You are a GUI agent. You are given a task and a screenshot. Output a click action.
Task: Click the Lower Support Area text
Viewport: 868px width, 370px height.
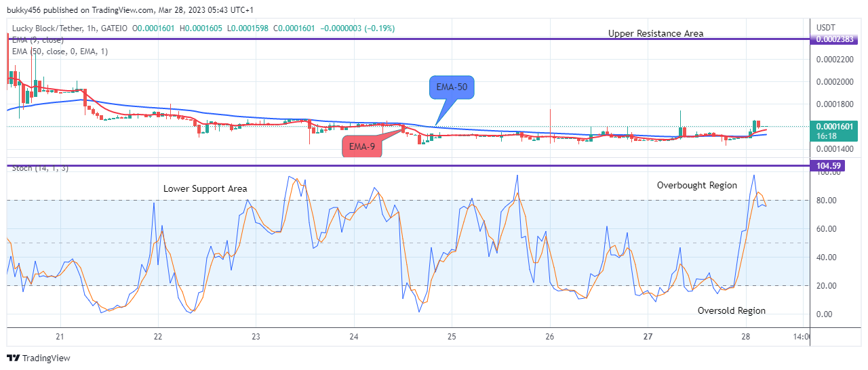point(205,188)
